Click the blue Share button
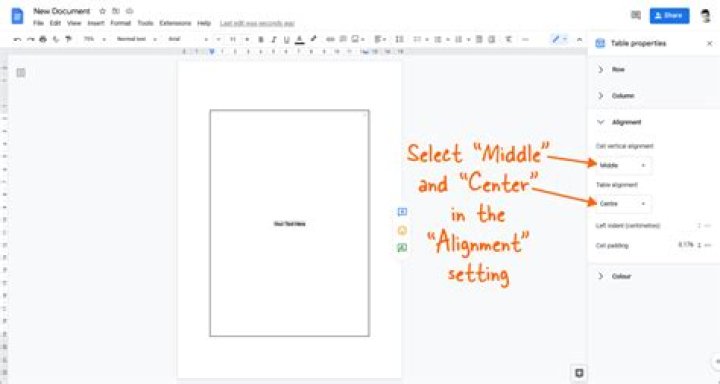The image size is (720, 384). click(x=669, y=16)
